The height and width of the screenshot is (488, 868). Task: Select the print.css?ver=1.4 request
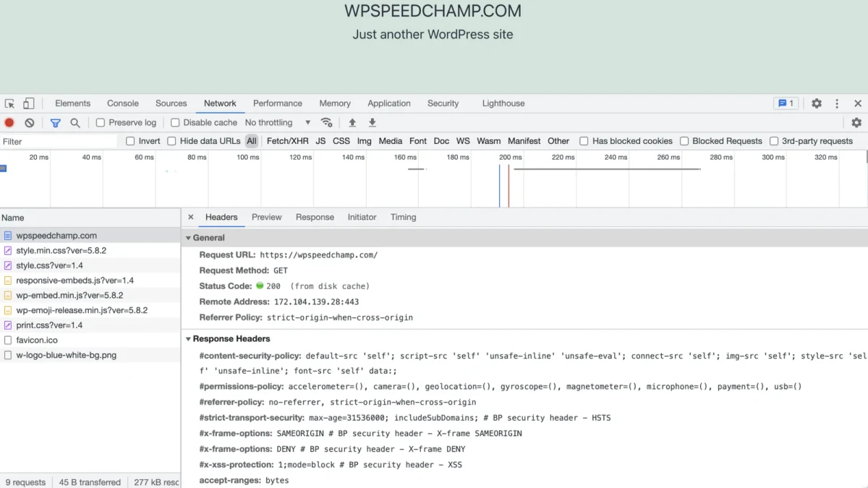coord(90,325)
